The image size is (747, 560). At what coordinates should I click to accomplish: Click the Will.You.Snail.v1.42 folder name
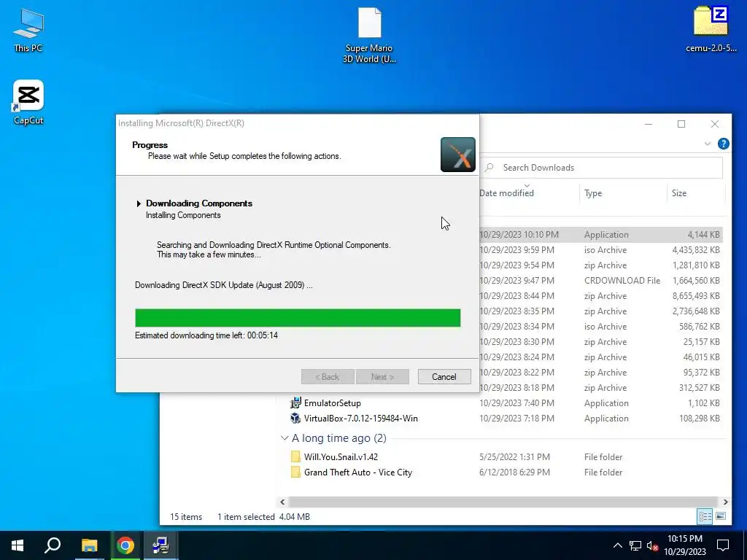341,456
